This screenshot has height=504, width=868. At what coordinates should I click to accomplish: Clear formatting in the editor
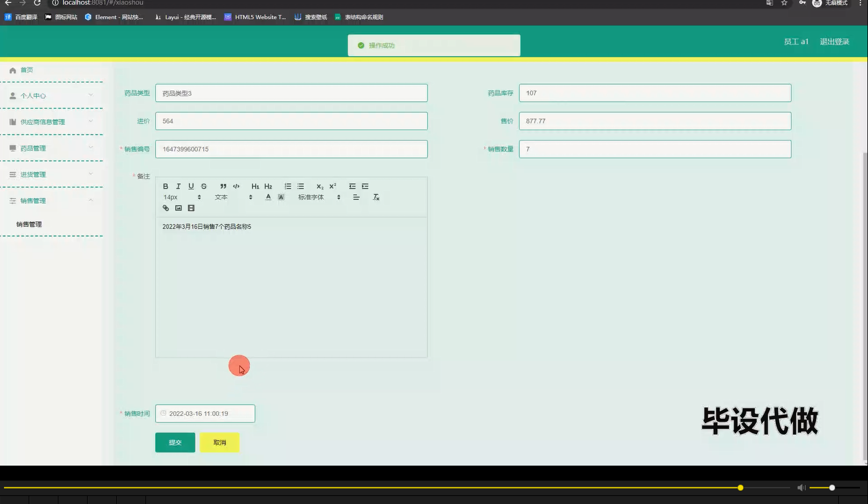(376, 197)
